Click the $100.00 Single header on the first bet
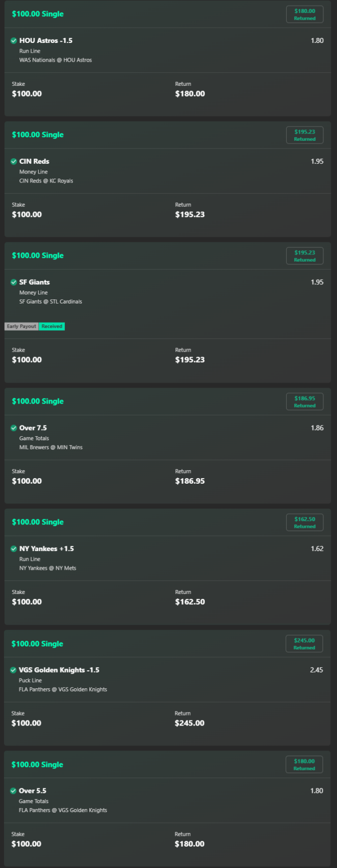 (38, 14)
